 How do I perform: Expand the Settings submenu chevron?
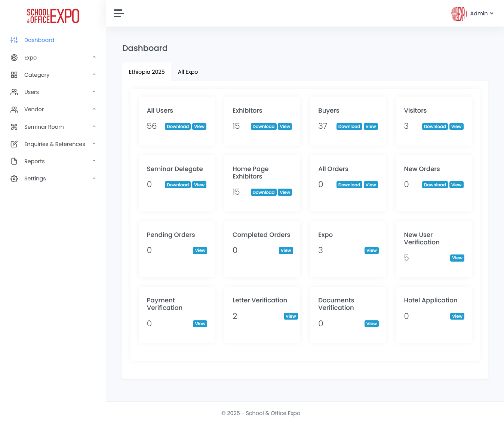point(94,179)
